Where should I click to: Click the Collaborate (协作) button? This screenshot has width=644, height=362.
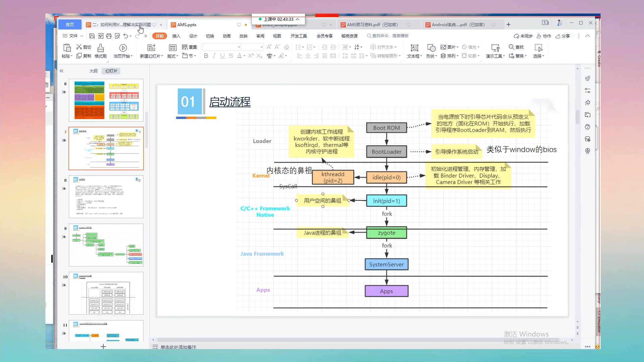tap(544, 36)
